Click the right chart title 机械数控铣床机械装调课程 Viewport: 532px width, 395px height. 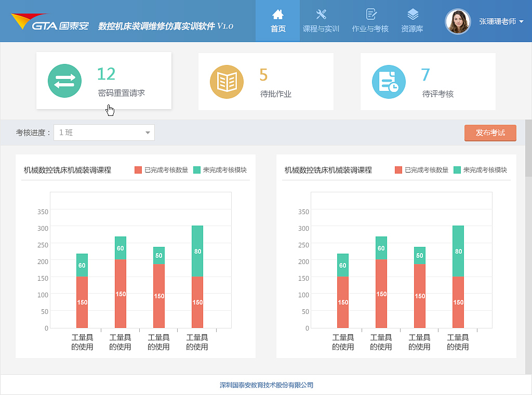pyautogui.click(x=328, y=170)
